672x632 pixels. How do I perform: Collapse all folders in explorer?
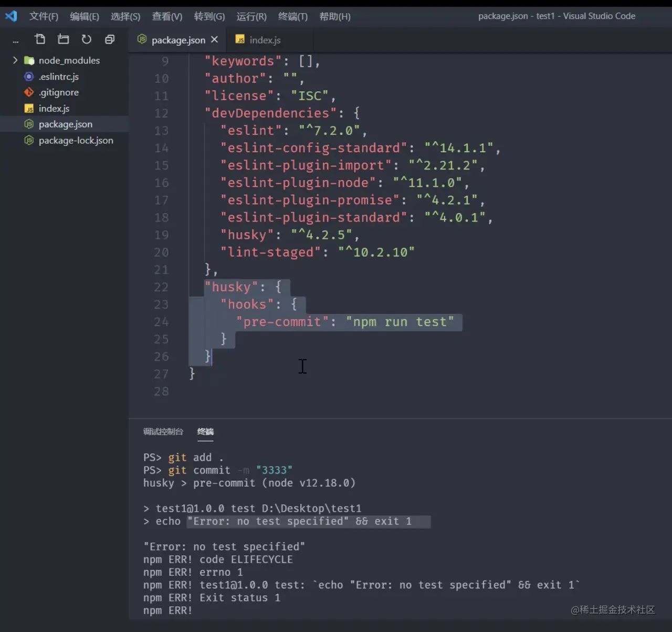[110, 39]
